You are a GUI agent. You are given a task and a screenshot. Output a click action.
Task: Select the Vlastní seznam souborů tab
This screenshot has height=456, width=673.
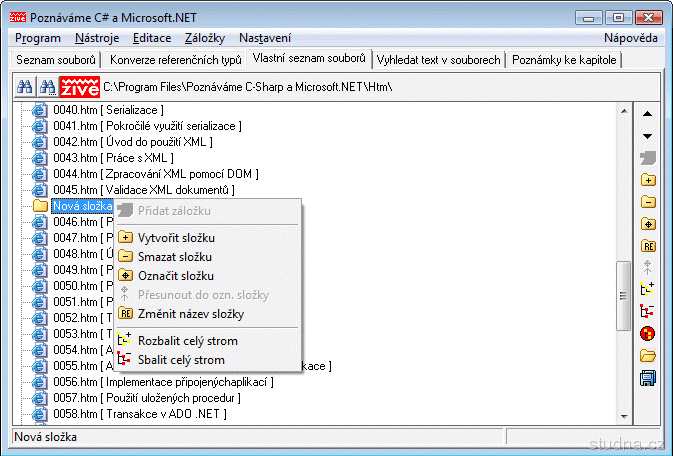pos(309,58)
